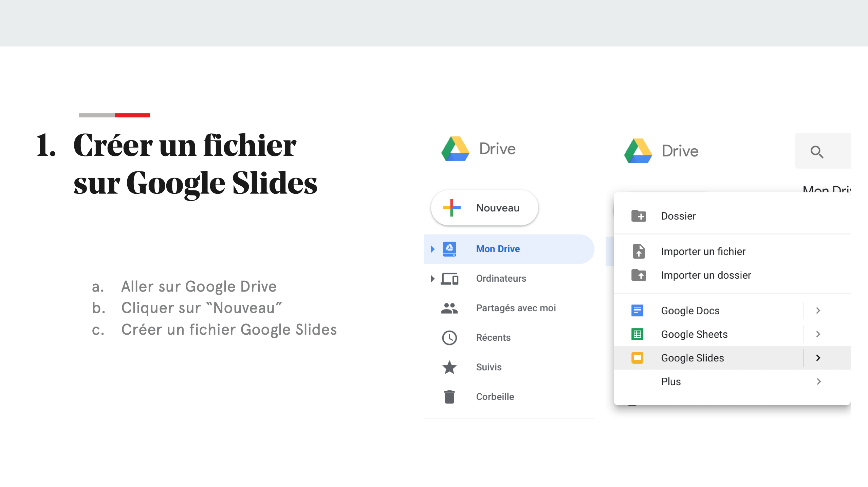Click the file upload icon
The width and height of the screenshot is (868, 487).
pos(639,251)
